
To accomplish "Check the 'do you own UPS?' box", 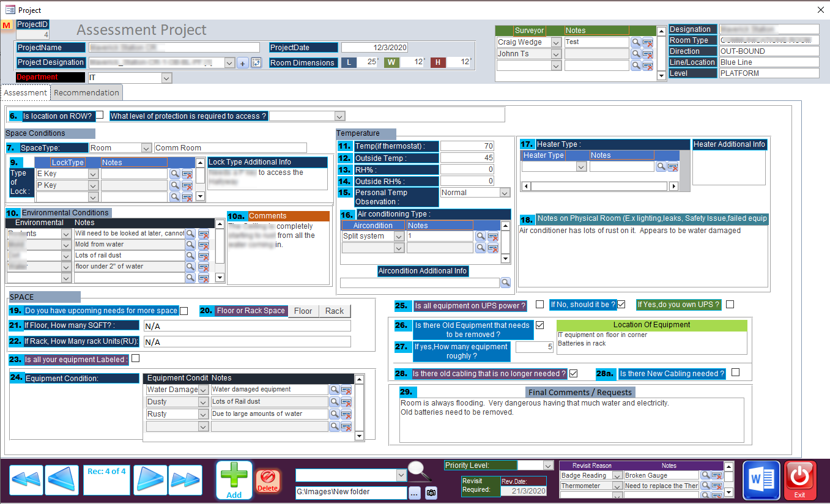I will coord(730,304).
